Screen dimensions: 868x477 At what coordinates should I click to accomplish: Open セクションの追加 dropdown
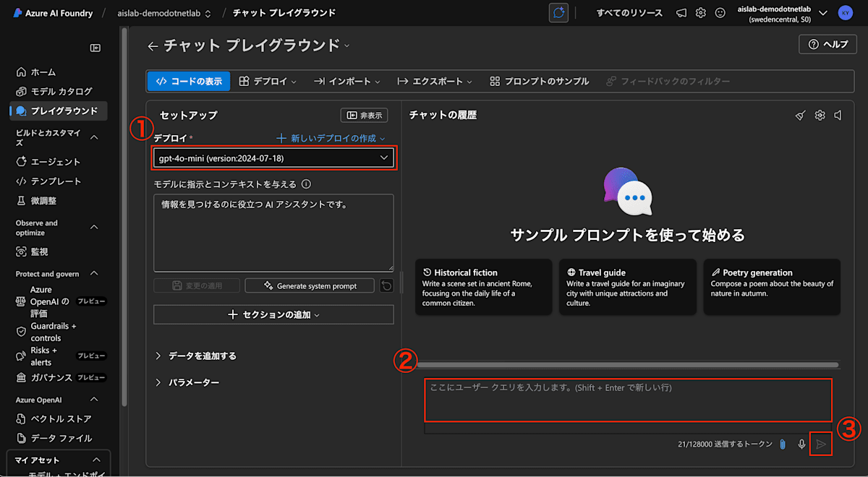click(x=274, y=314)
